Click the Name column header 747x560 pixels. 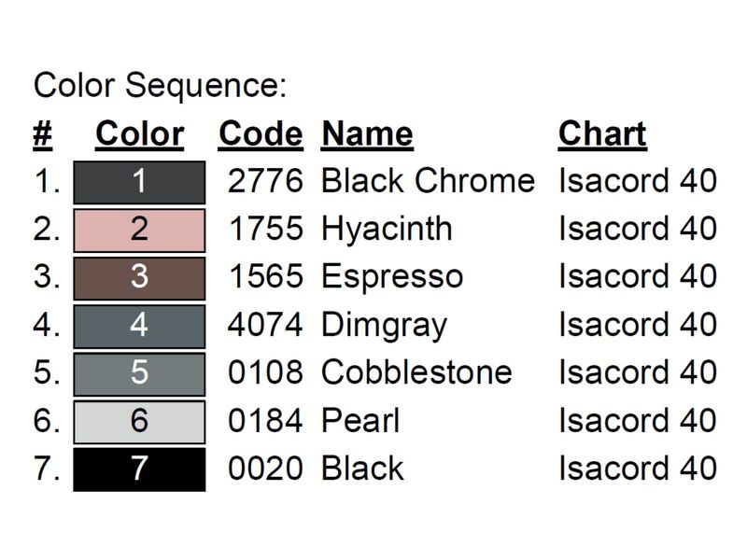coord(367,134)
